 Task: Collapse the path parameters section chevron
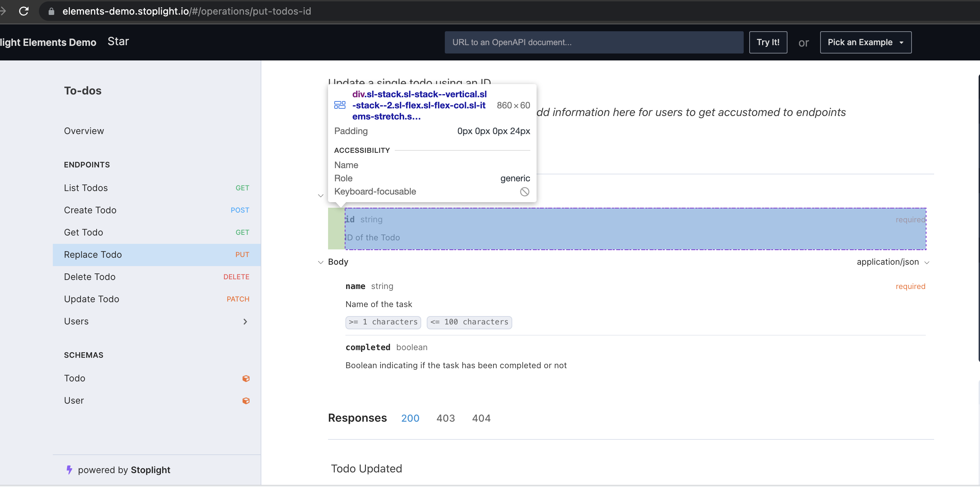pos(321,196)
